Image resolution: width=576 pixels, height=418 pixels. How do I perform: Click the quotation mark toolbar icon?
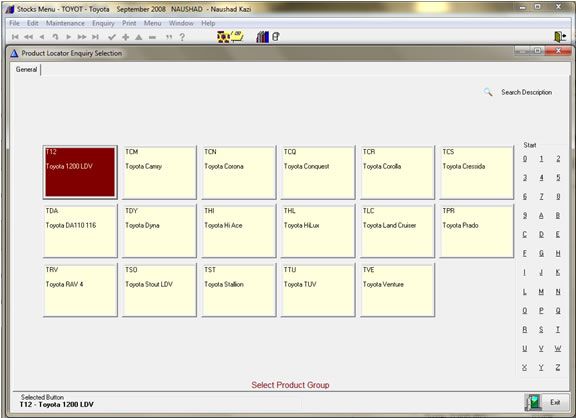(x=169, y=37)
